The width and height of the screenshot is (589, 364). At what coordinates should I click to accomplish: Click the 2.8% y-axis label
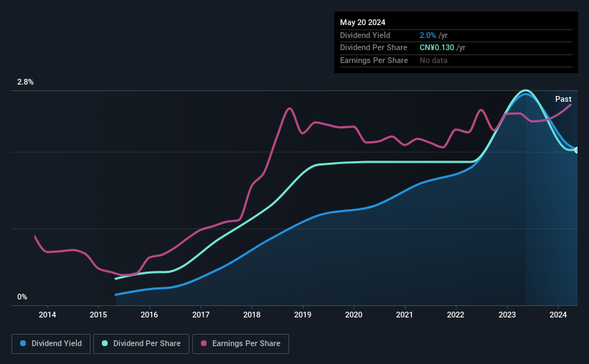tap(26, 82)
